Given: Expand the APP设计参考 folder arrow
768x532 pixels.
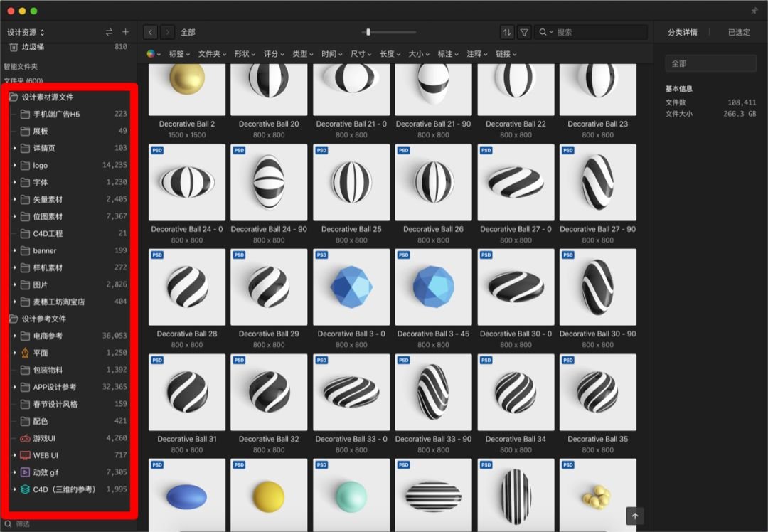Looking at the screenshot, I should pyautogui.click(x=15, y=387).
